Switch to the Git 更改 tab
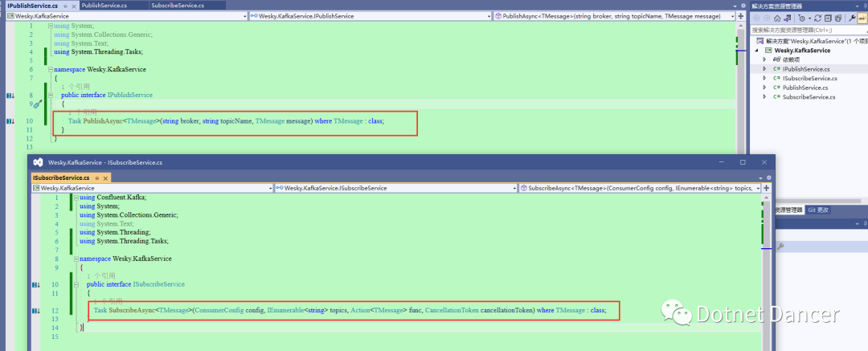This screenshot has width=868, height=351. 818,210
